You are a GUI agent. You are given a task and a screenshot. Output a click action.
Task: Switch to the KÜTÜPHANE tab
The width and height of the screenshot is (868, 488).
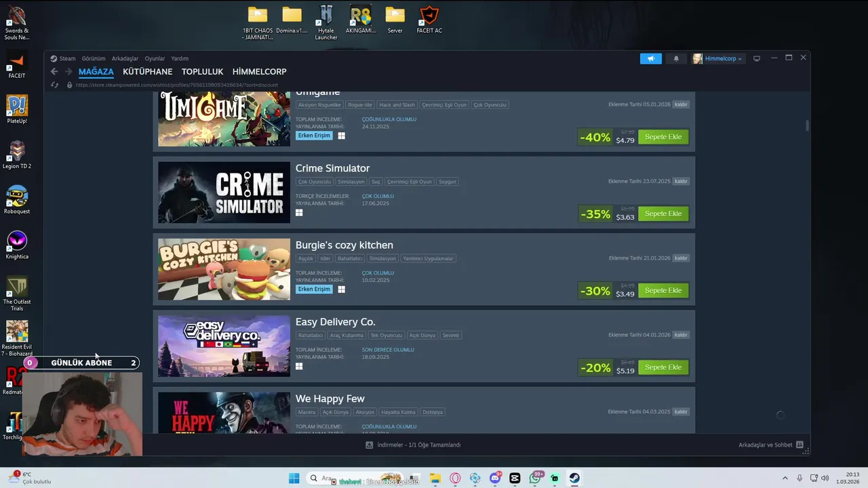[147, 71]
